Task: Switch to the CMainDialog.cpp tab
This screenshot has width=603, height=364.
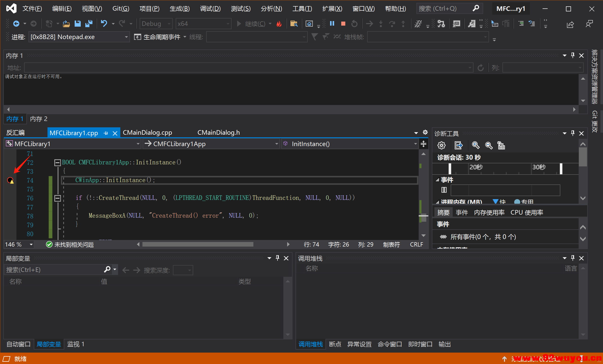Action: 147,132
